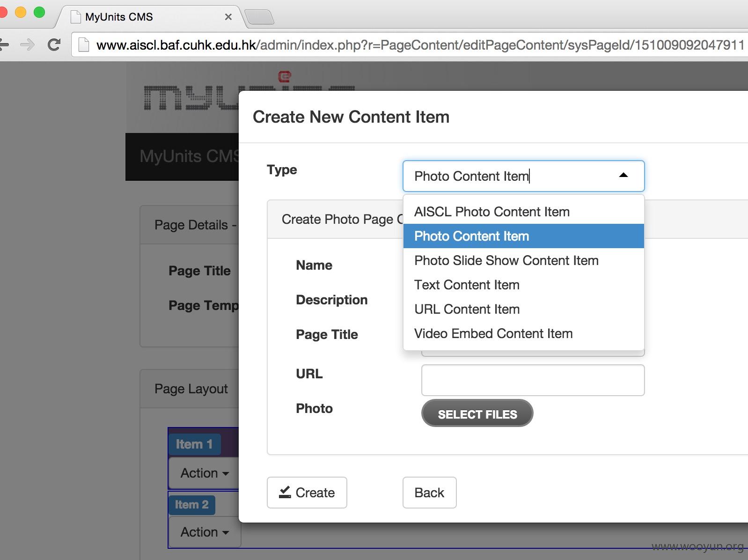Go forward with the browser arrow
748x560 pixels.
tap(28, 45)
